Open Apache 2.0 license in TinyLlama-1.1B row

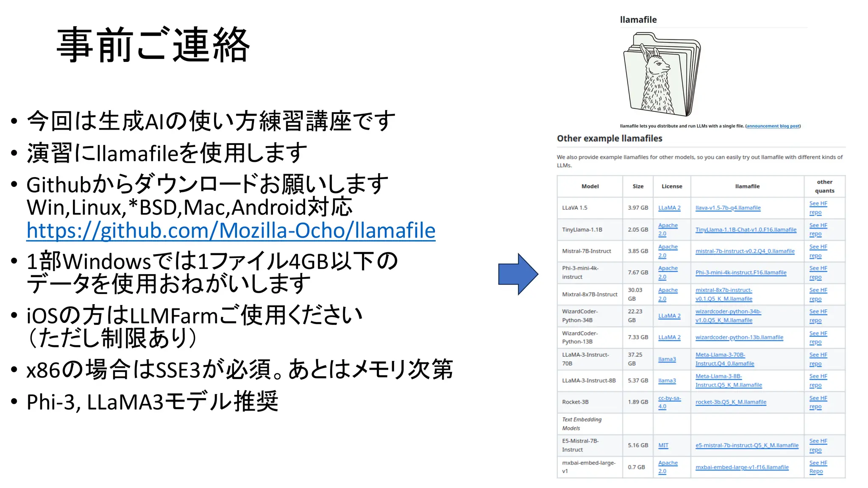tap(668, 230)
